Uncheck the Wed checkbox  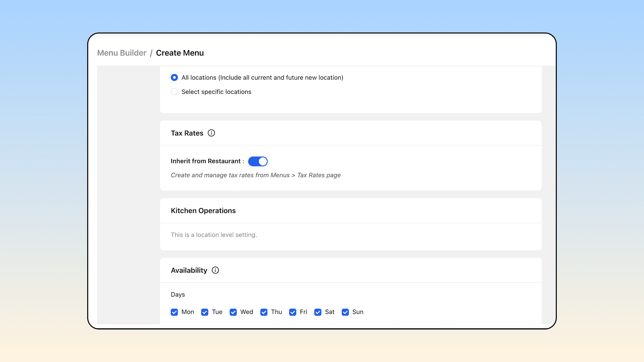pos(233,312)
